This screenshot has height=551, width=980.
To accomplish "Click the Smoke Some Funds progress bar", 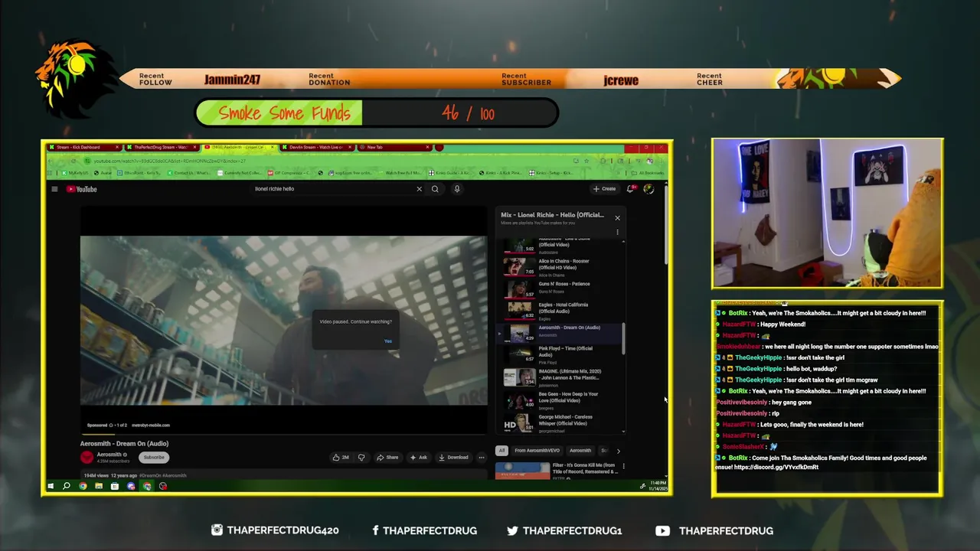I will [x=377, y=113].
